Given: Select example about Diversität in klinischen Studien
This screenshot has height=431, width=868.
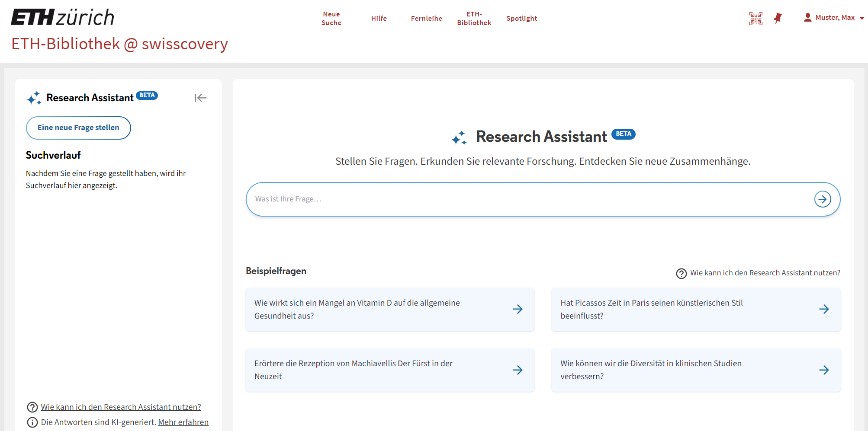Looking at the screenshot, I should 696,370.
